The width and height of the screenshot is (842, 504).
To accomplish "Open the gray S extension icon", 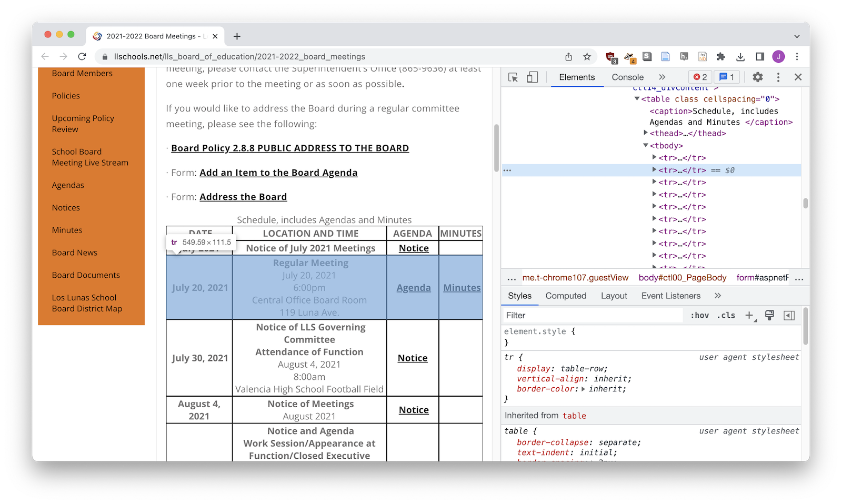I will coord(647,56).
